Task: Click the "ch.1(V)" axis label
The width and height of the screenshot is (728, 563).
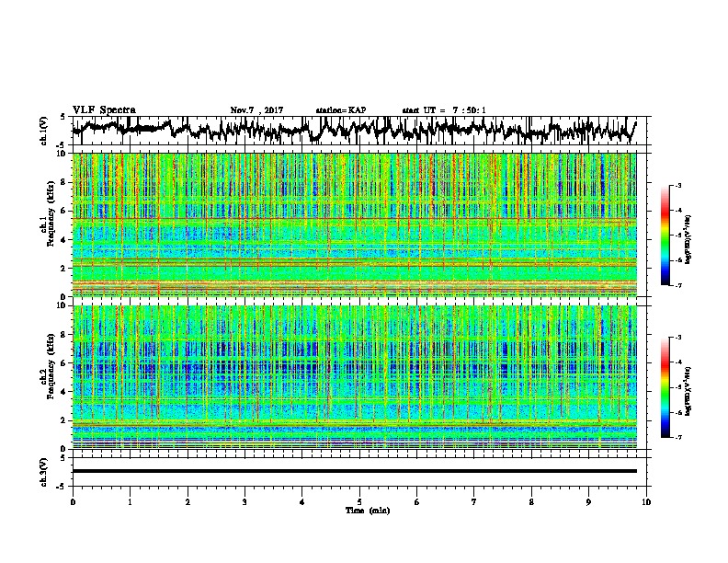Action: (44, 131)
